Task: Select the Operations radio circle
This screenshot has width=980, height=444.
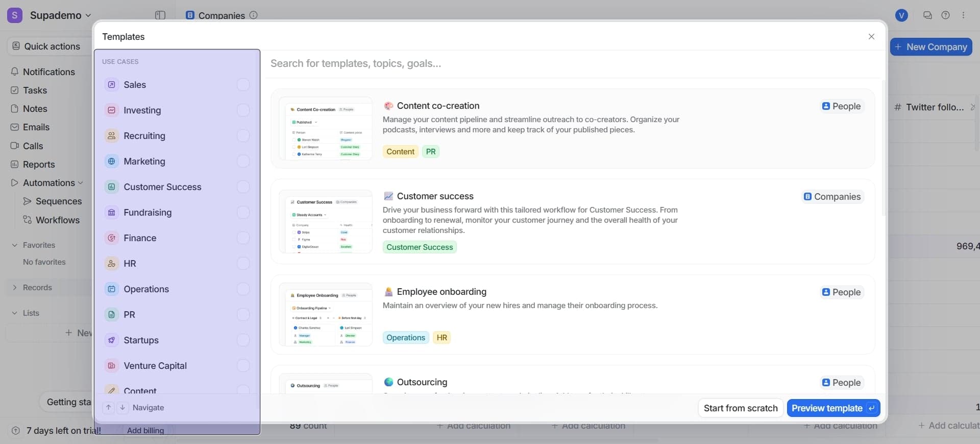Action: (x=243, y=289)
